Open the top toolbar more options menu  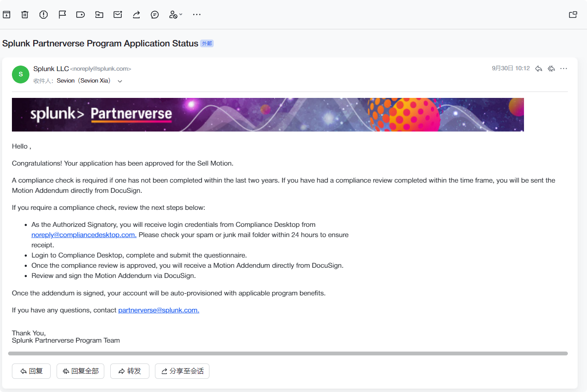197,15
